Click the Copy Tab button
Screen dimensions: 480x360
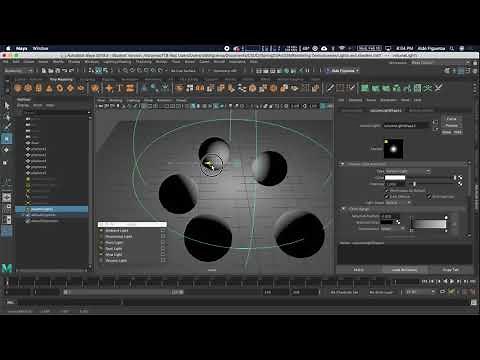point(450,270)
